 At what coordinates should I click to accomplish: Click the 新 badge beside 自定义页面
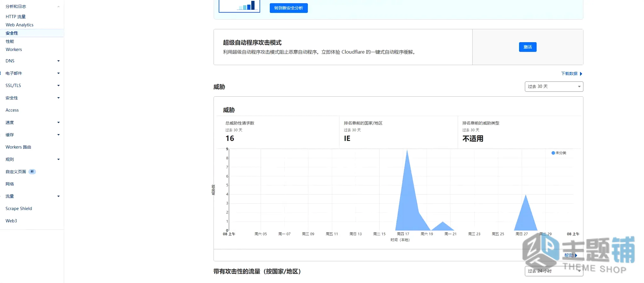[32, 172]
